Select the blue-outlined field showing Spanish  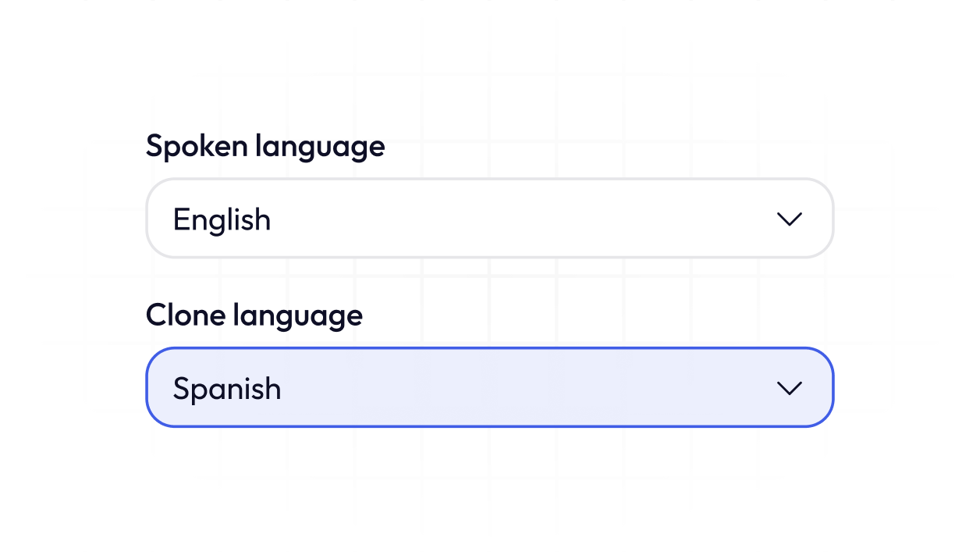[x=489, y=387]
